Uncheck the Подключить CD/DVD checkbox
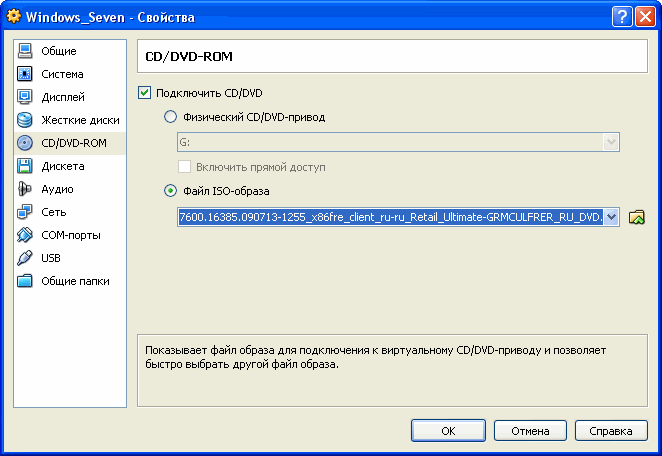Screen dimensions: 662x456 coord(145,93)
